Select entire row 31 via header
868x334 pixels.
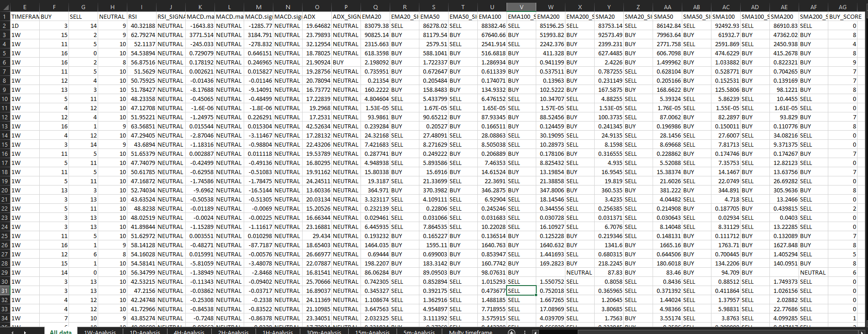5,291
